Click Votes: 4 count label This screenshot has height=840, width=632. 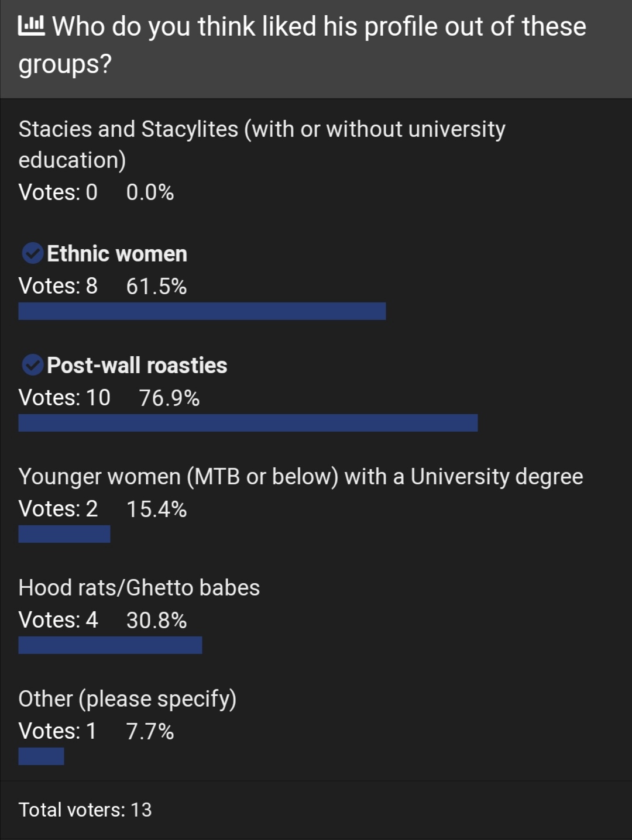click(x=58, y=620)
